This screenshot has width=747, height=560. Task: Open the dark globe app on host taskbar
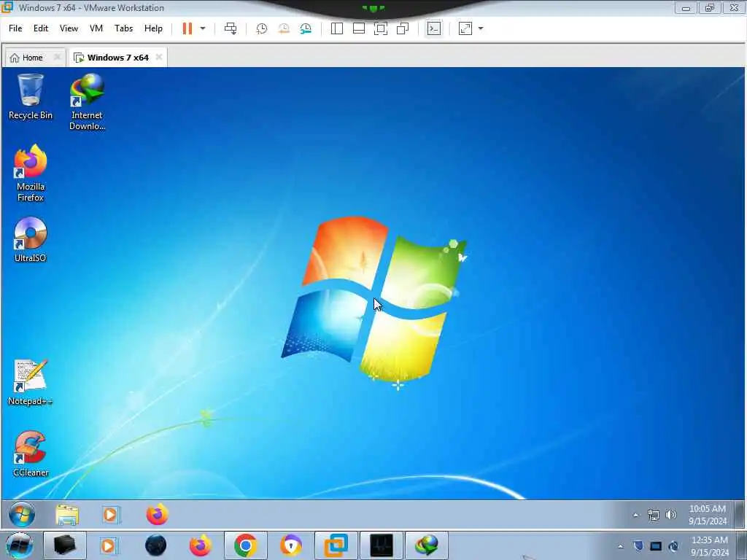coord(155,545)
